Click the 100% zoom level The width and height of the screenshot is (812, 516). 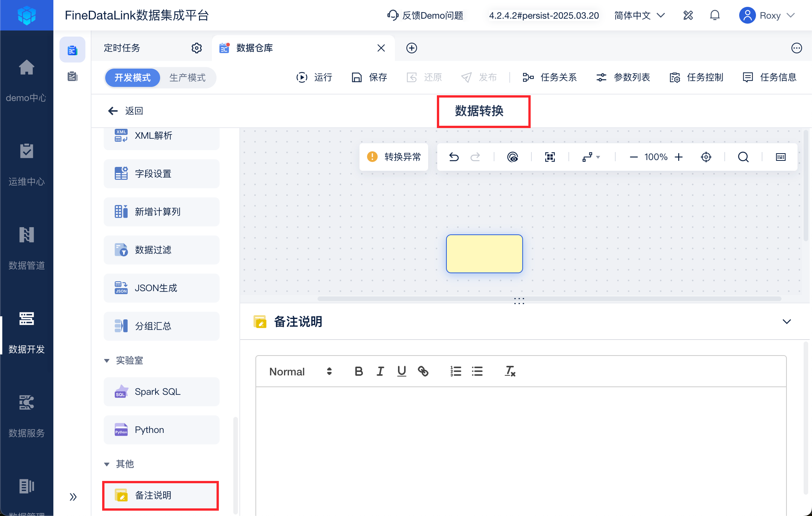[x=656, y=157]
